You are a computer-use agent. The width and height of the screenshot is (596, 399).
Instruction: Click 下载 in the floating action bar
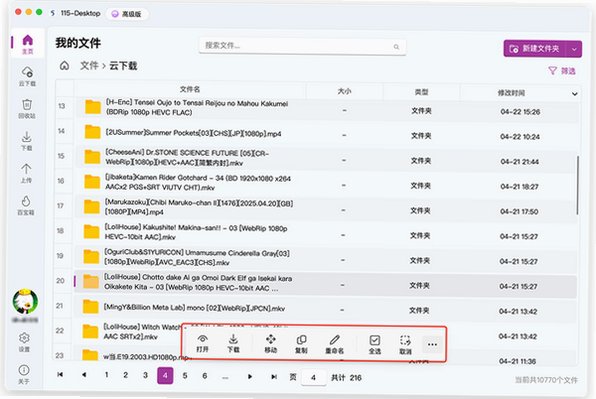click(x=233, y=343)
